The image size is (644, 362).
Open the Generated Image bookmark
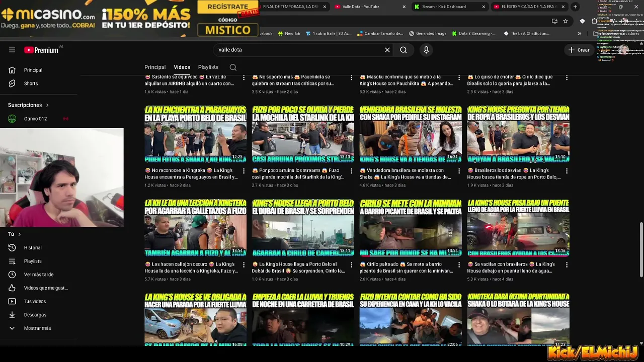[x=427, y=34]
